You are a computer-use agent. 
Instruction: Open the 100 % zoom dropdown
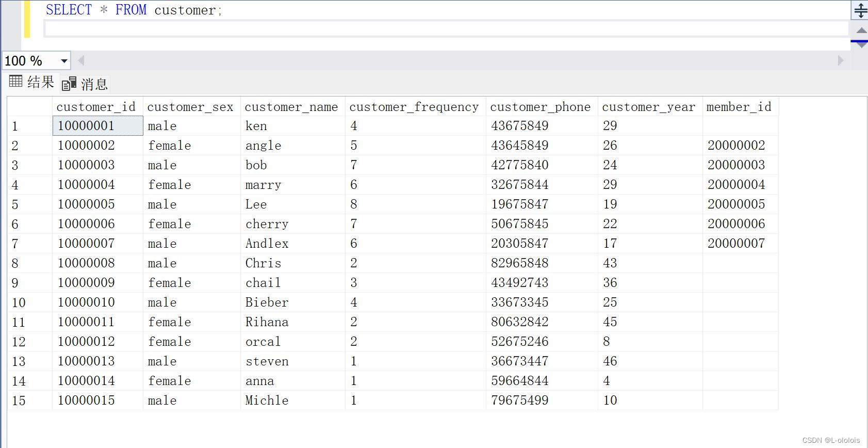64,61
